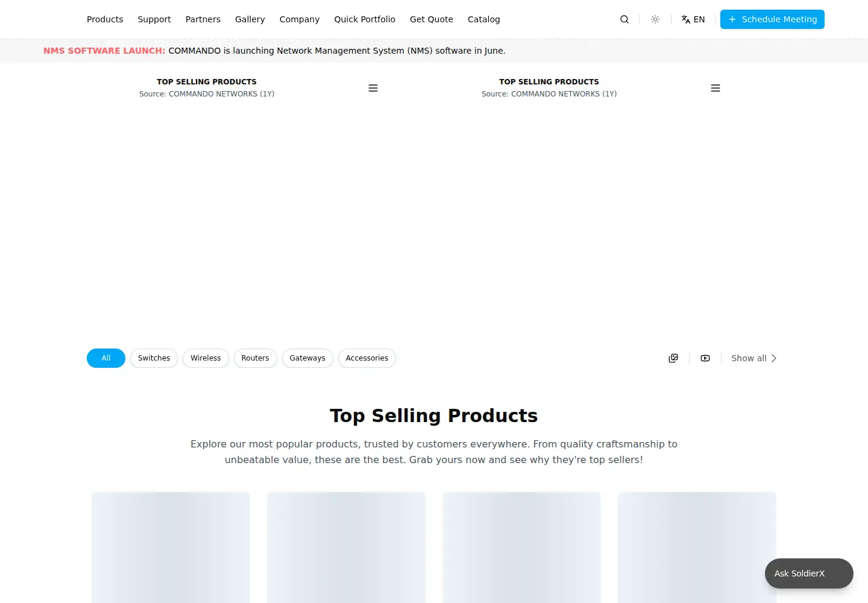The image size is (868, 603).
Task: Open the Company menu
Action: tap(300, 19)
